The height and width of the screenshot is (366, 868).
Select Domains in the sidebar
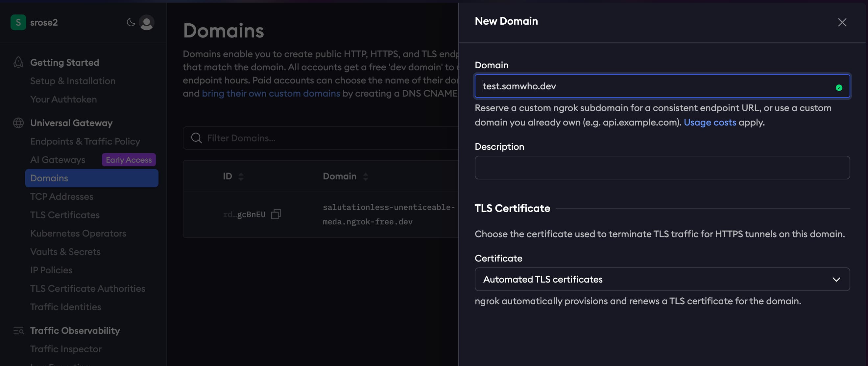[x=49, y=178]
